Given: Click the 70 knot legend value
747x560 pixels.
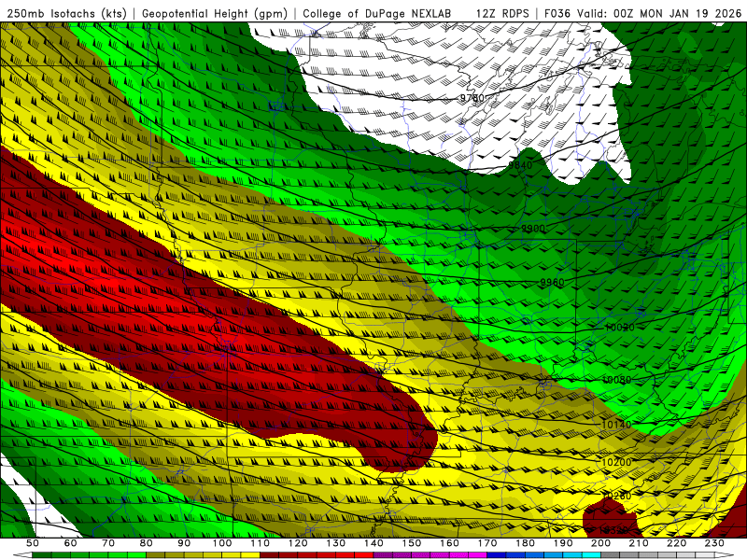Looking at the screenshot, I should [x=108, y=543].
